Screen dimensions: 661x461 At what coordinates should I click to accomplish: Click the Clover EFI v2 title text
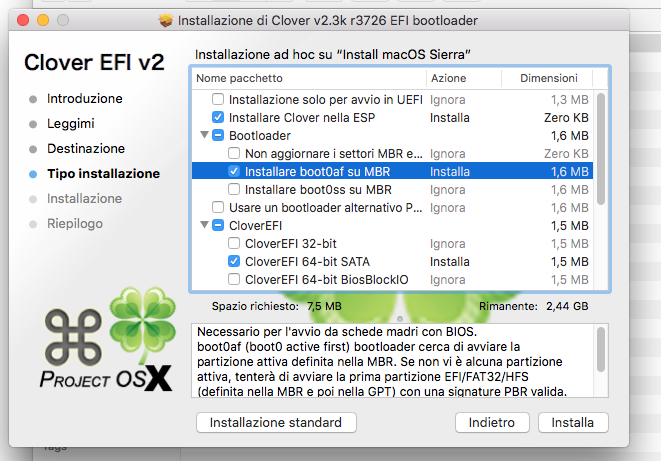94,62
